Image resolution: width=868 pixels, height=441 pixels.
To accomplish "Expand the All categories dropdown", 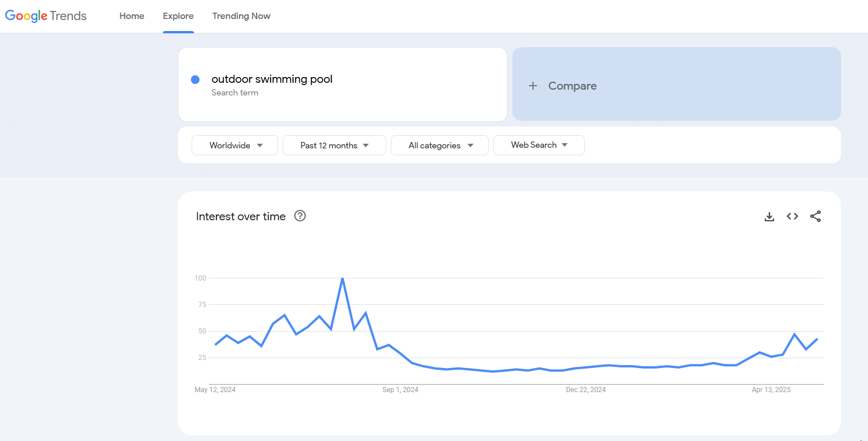I will 440,145.
